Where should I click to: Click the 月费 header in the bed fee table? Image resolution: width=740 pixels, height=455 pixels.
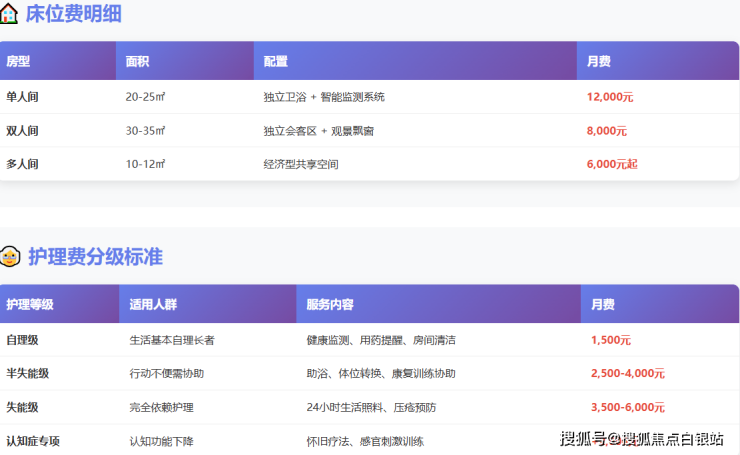(598, 61)
